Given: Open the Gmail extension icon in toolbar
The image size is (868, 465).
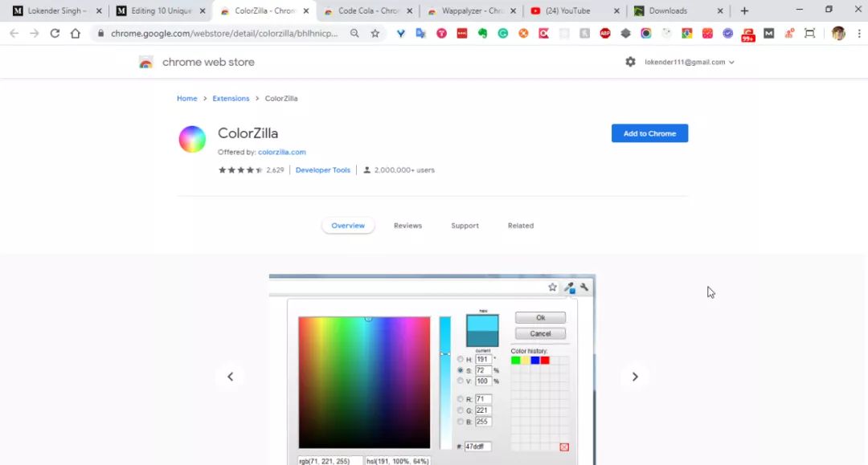Looking at the screenshot, I should (x=768, y=34).
